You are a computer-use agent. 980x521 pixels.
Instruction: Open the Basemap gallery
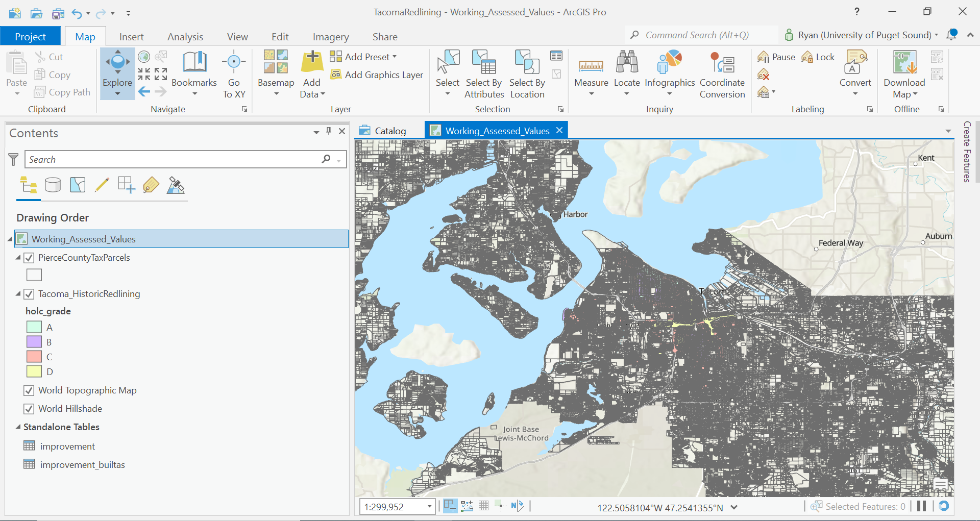click(x=276, y=73)
